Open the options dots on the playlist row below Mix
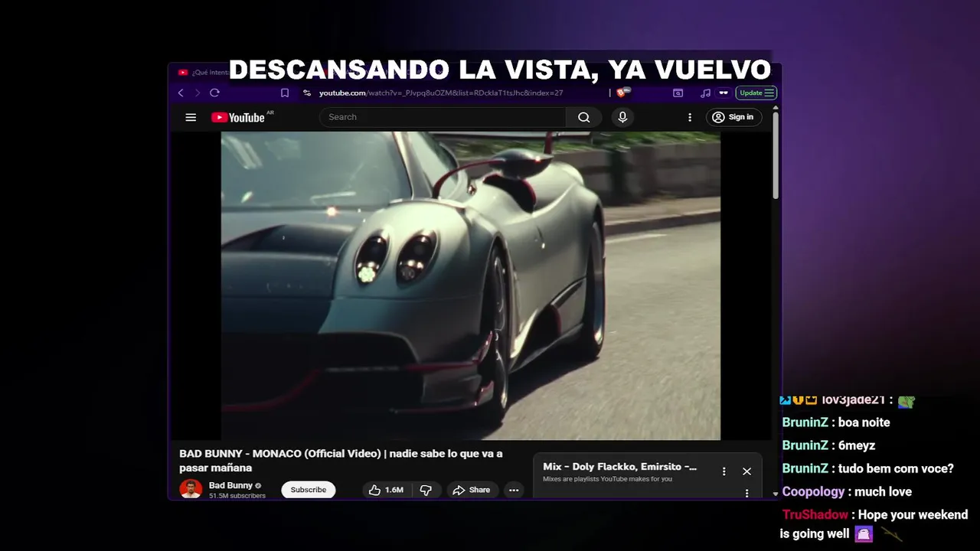 pyautogui.click(x=746, y=494)
